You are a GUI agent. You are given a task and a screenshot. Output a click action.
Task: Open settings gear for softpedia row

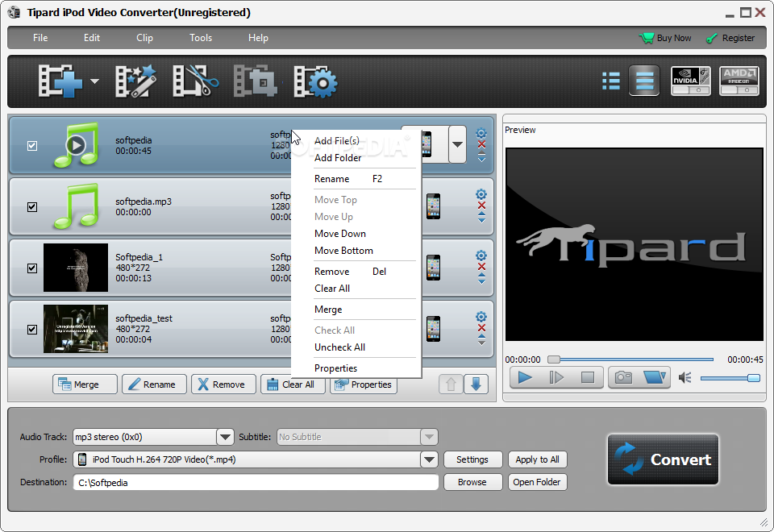481,133
